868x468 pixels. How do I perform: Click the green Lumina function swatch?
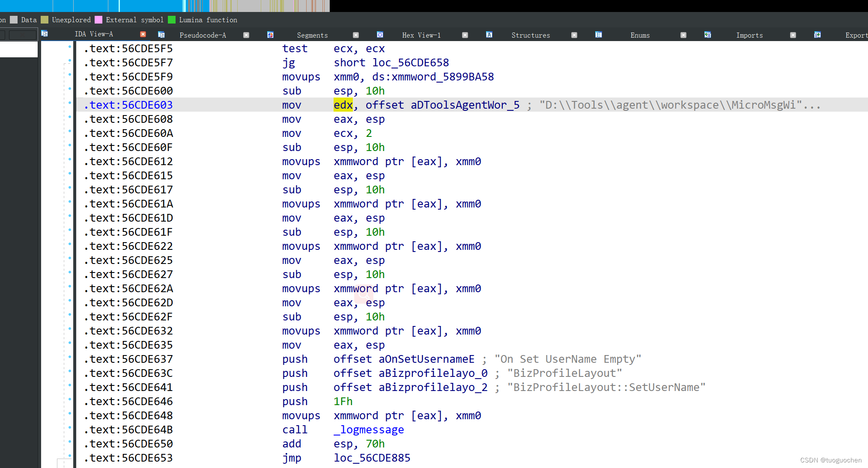tap(172, 20)
